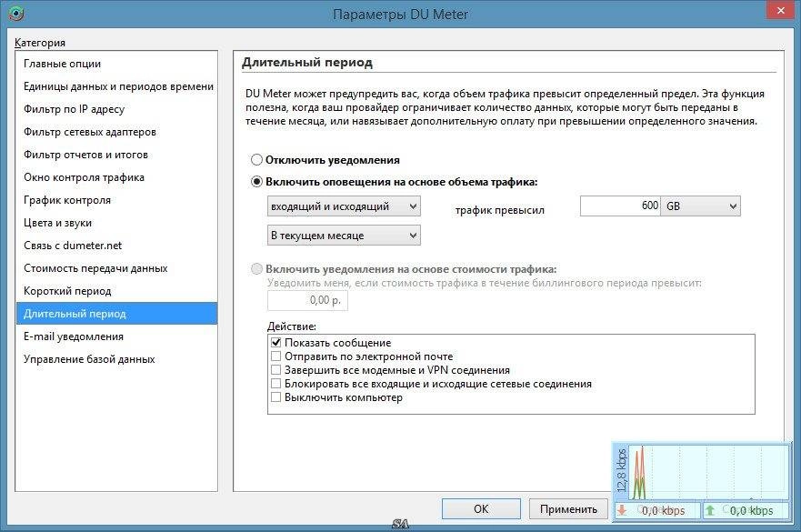Open 'В текущем месяце' period dropdown
The height and width of the screenshot is (532, 801).
(x=344, y=236)
